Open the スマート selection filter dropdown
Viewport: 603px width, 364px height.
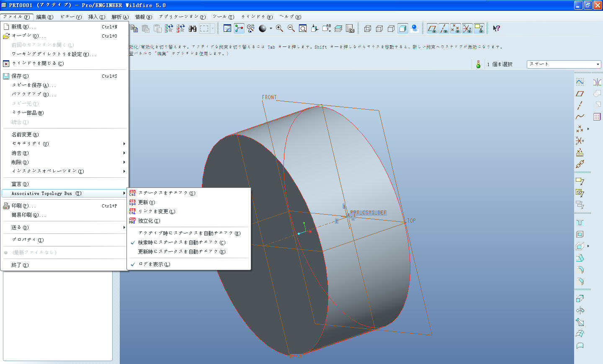point(564,64)
